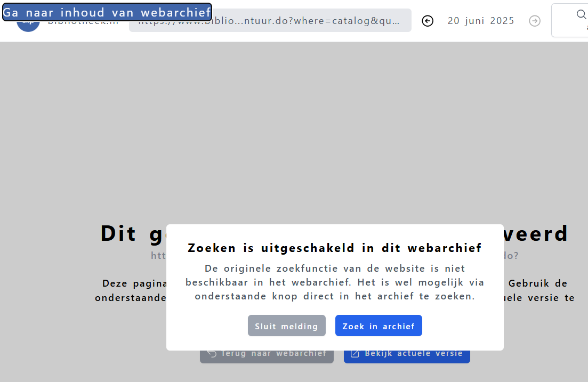Click the magnifier search icon top right
Image resolution: width=588 pixels, height=382 pixels.
point(581,15)
